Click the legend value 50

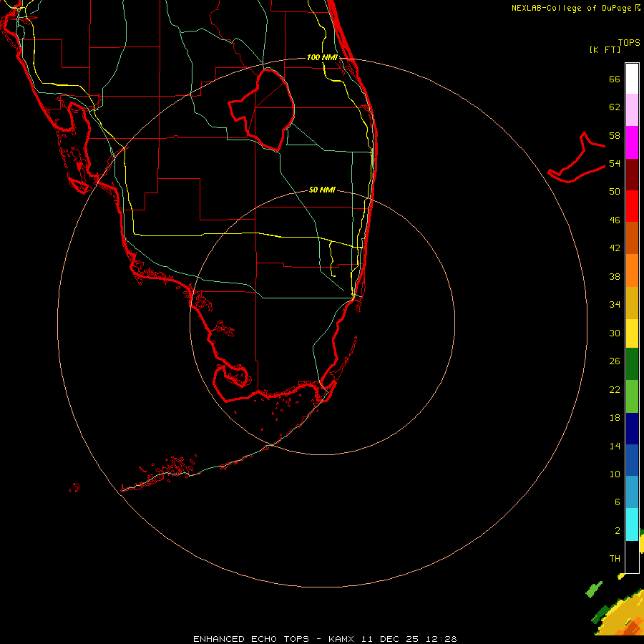(x=615, y=192)
